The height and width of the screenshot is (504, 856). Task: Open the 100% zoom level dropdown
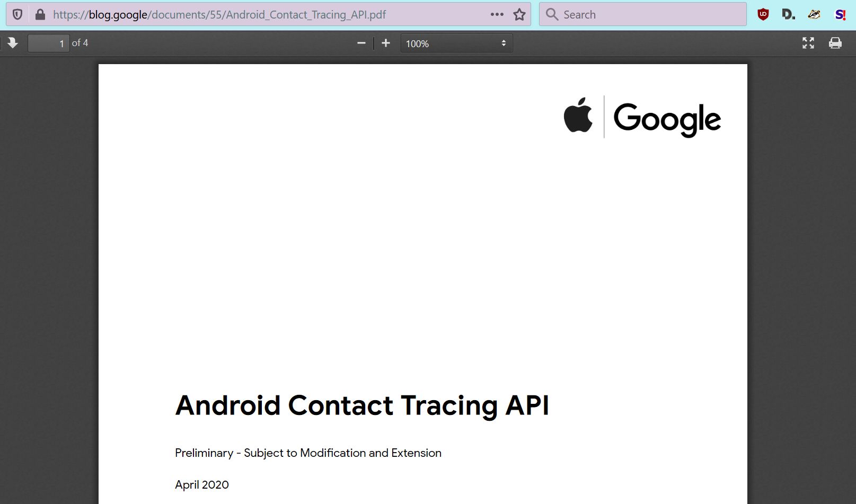click(456, 43)
